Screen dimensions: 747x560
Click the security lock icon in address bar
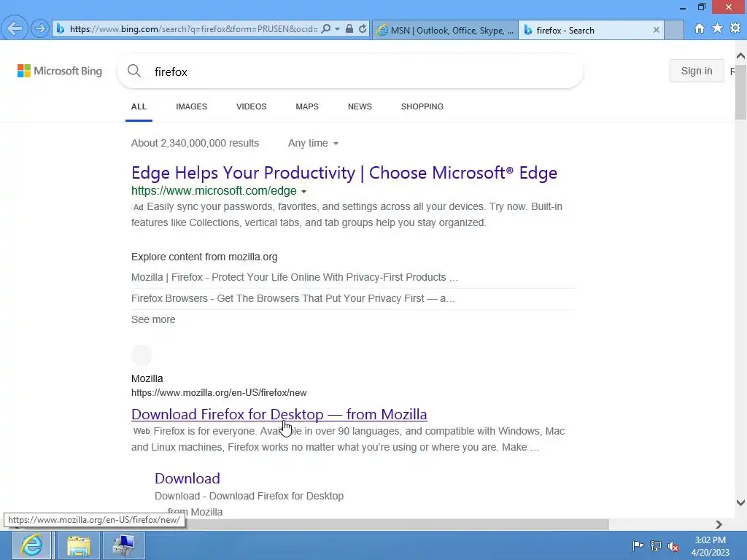(349, 28)
